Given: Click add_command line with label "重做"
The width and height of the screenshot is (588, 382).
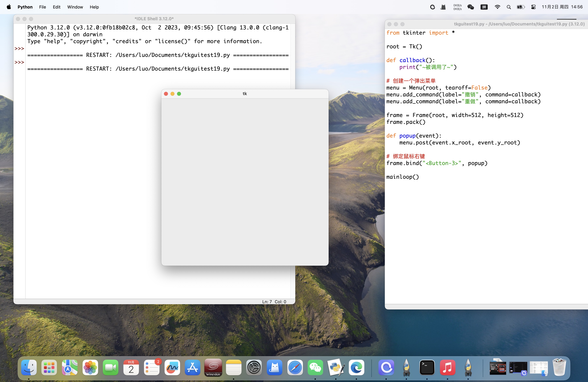Looking at the screenshot, I should [x=464, y=101].
